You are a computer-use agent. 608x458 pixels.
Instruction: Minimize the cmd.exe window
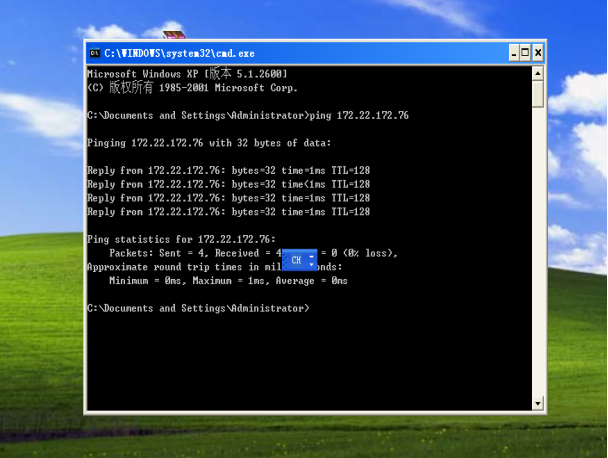pyautogui.click(x=514, y=53)
